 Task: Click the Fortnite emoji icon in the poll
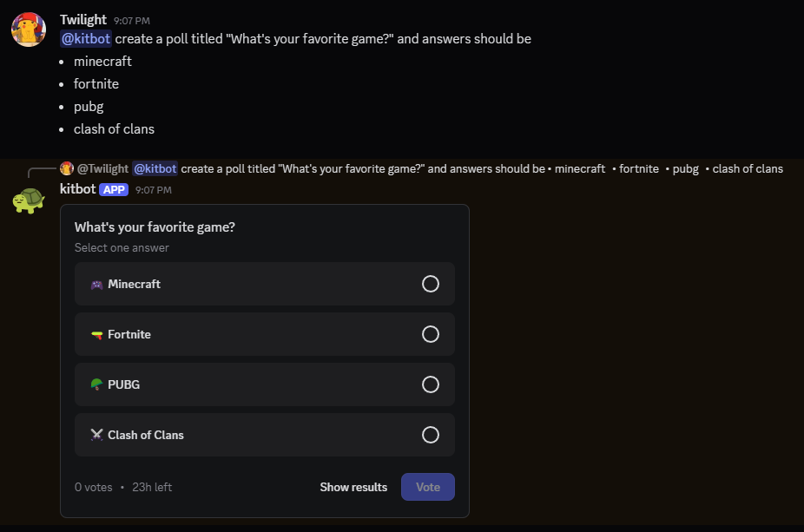click(96, 334)
